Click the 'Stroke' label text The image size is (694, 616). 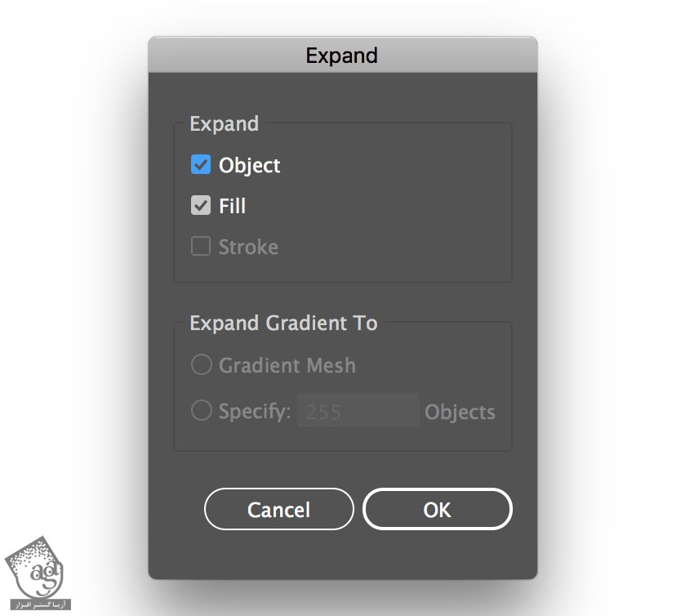click(x=248, y=248)
